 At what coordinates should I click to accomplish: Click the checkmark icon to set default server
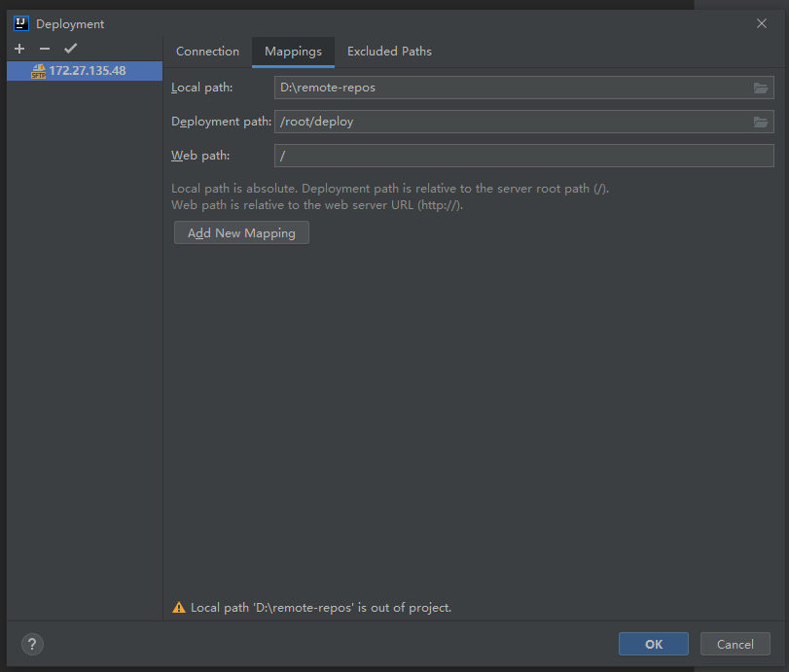(x=70, y=49)
